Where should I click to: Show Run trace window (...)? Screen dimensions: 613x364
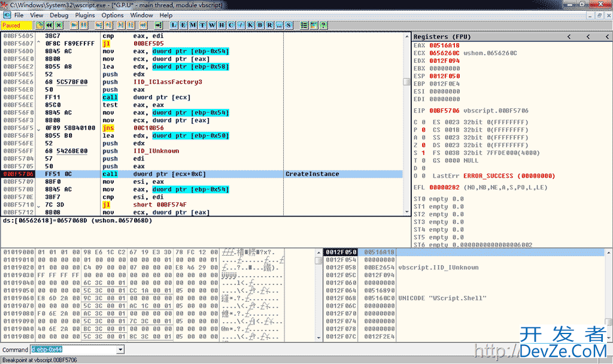[x=279, y=25]
